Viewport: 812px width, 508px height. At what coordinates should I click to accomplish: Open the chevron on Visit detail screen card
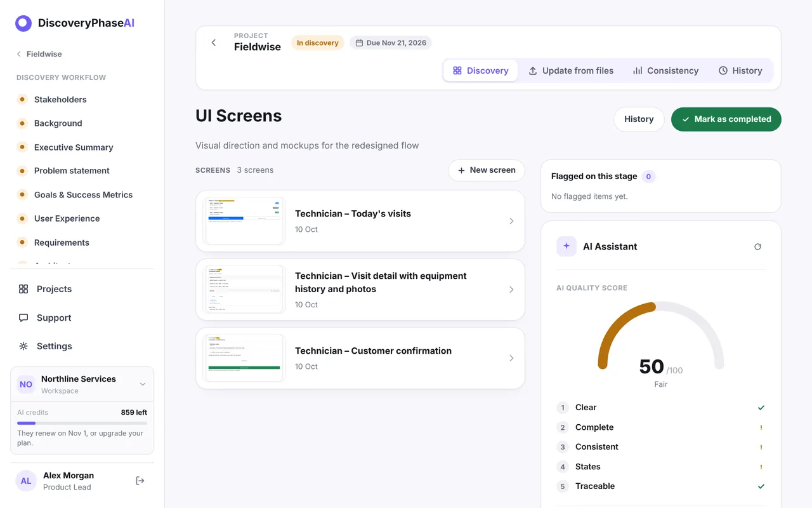tap(511, 290)
